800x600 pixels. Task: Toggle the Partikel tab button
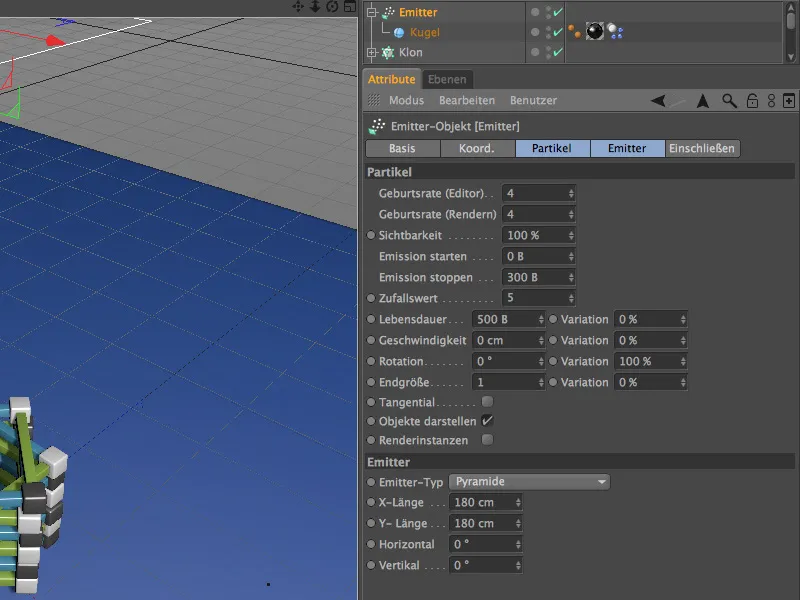(x=552, y=148)
